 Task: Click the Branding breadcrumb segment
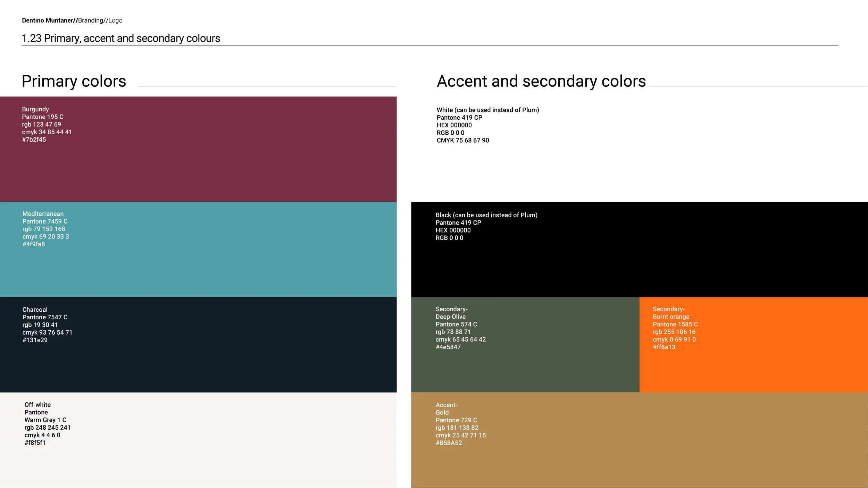(x=91, y=20)
